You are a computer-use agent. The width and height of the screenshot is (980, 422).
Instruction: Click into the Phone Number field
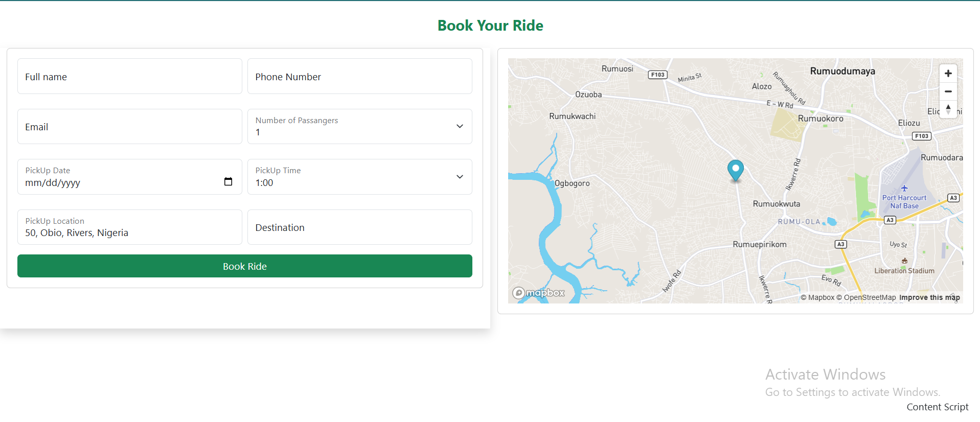[359, 77]
